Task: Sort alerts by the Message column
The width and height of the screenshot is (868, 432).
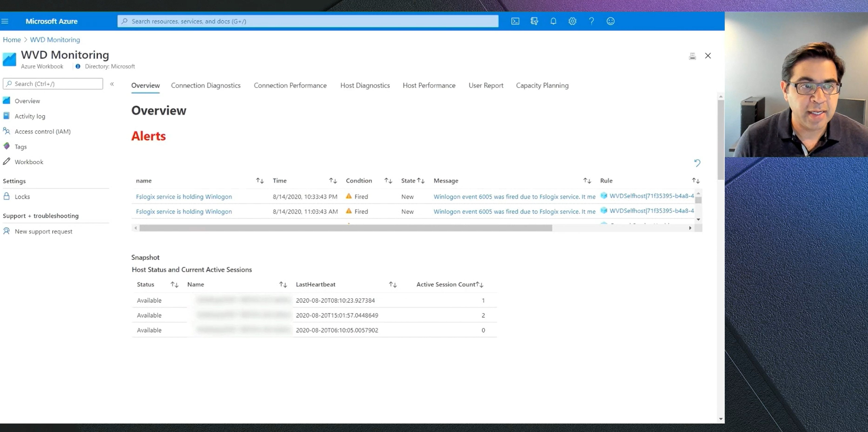Action: coord(587,181)
